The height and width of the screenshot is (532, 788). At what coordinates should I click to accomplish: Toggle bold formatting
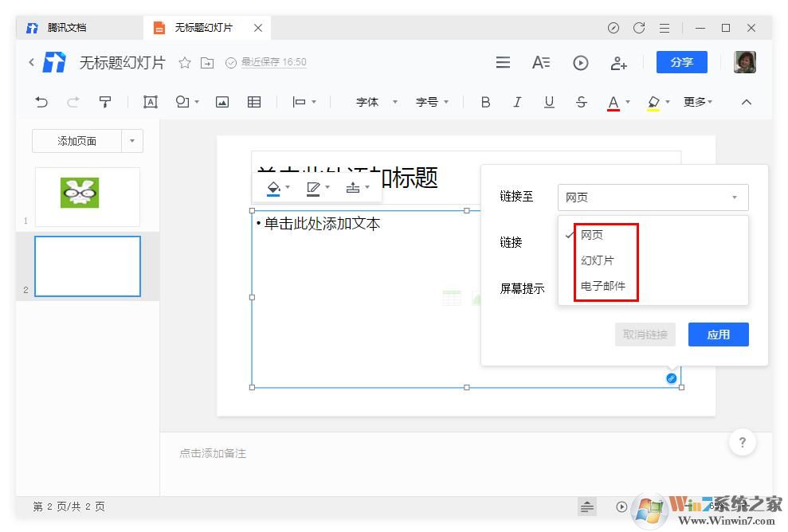point(485,102)
